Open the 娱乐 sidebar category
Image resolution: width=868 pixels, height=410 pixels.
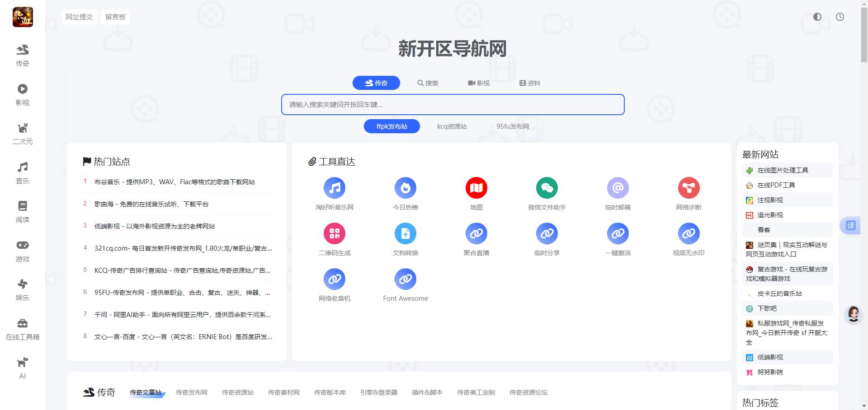[x=23, y=290]
